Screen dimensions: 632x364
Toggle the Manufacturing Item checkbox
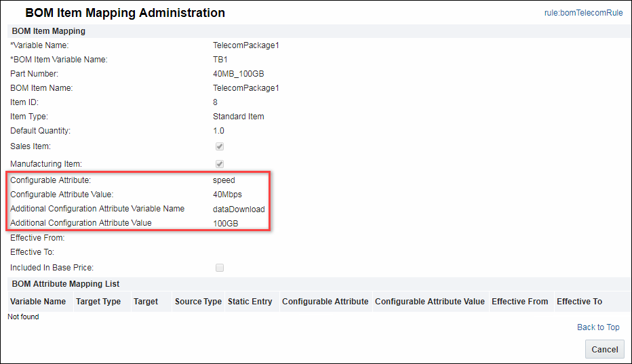pyautogui.click(x=219, y=164)
